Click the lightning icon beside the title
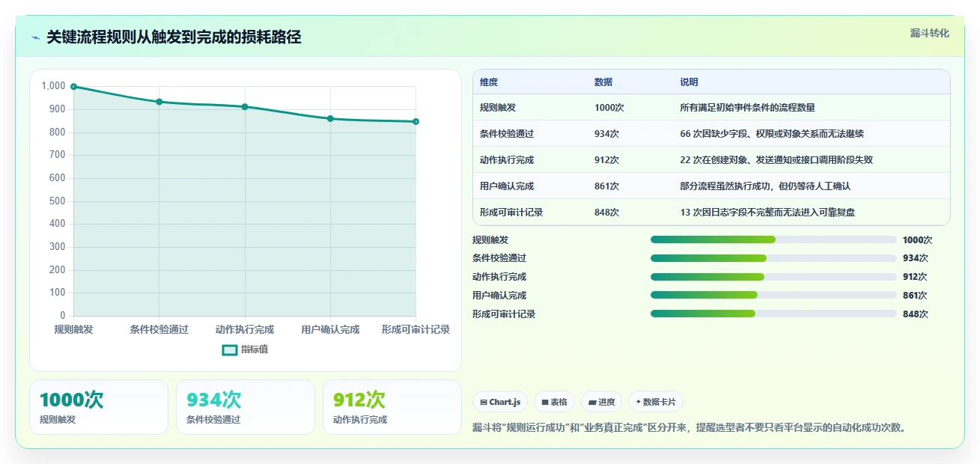This screenshot has width=980, height=464. tap(35, 37)
